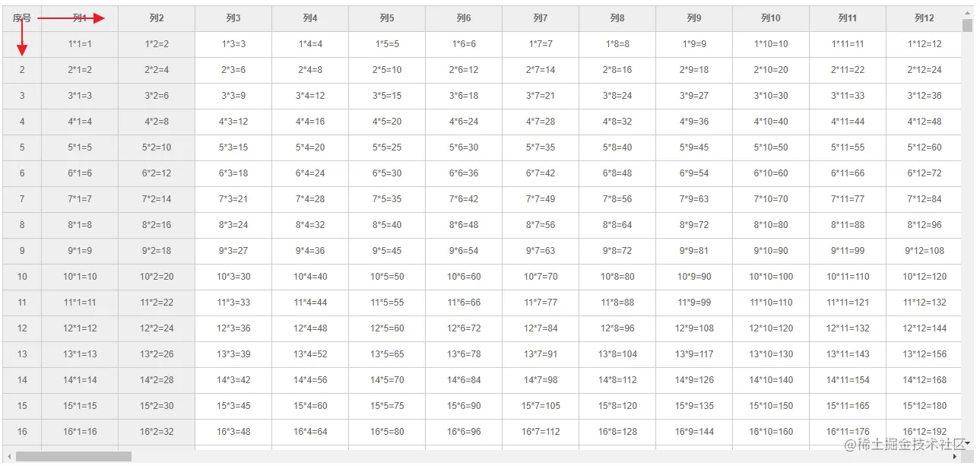The height and width of the screenshot is (466, 980).
Task: Click the 列1 column header
Action: [x=80, y=18]
